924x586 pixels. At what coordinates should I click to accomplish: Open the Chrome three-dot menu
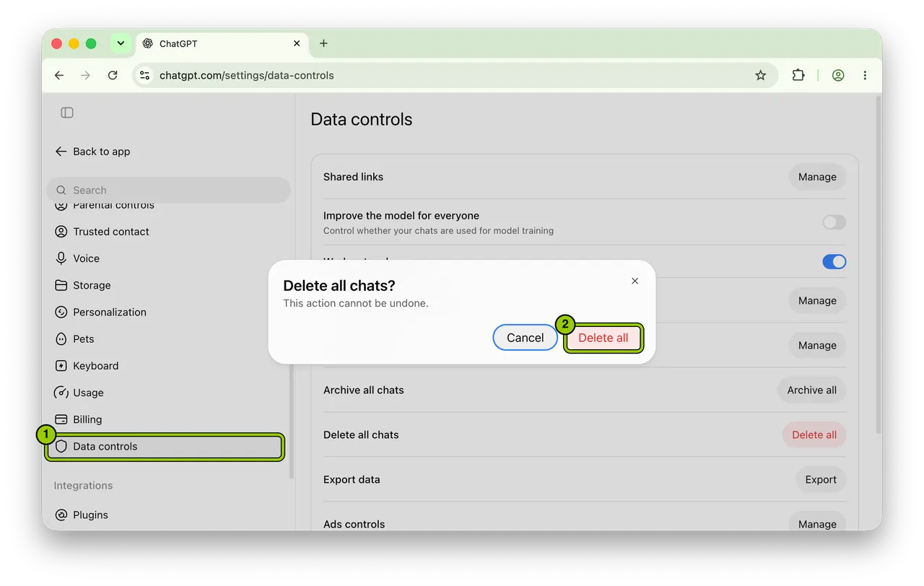[865, 75]
